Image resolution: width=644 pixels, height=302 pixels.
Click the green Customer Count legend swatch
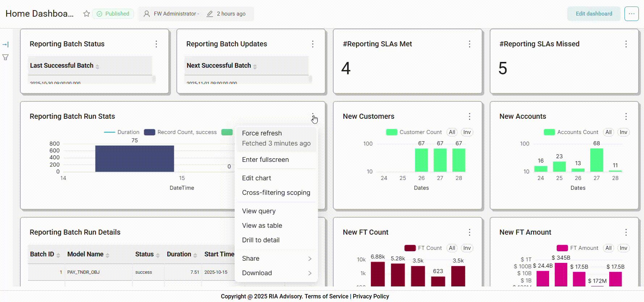tap(392, 132)
